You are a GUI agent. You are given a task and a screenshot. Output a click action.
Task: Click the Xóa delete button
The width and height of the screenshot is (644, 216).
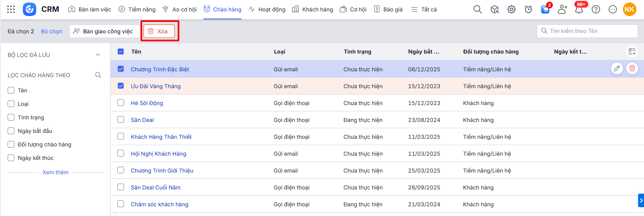(x=159, y=31)
